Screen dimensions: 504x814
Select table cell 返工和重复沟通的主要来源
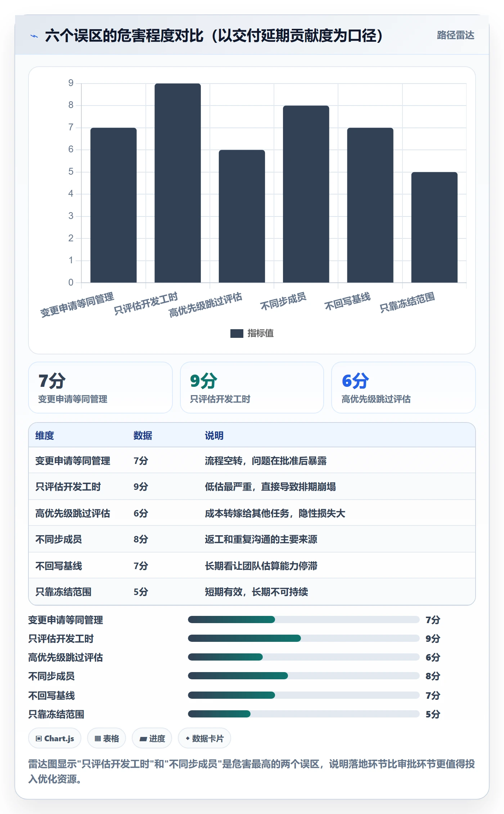[x=261, y=539]
